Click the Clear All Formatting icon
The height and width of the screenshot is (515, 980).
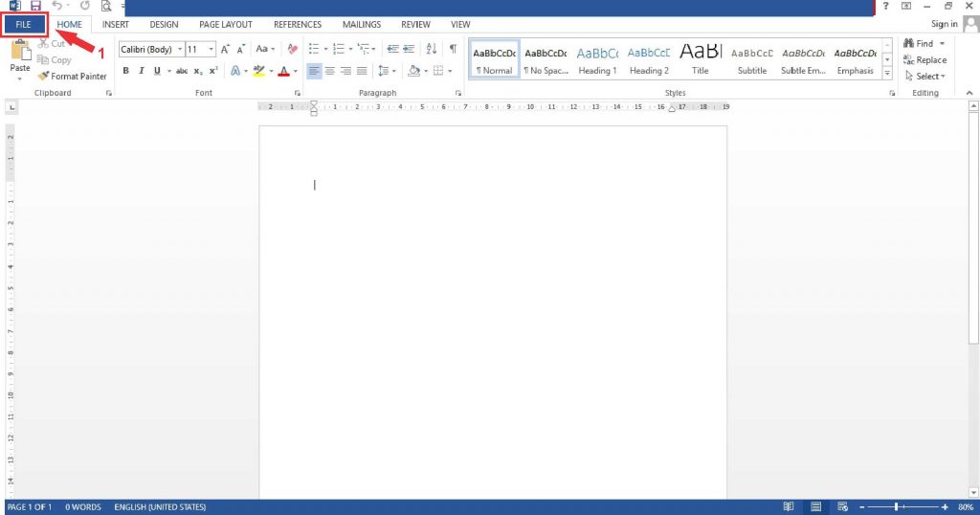(293, 49)
